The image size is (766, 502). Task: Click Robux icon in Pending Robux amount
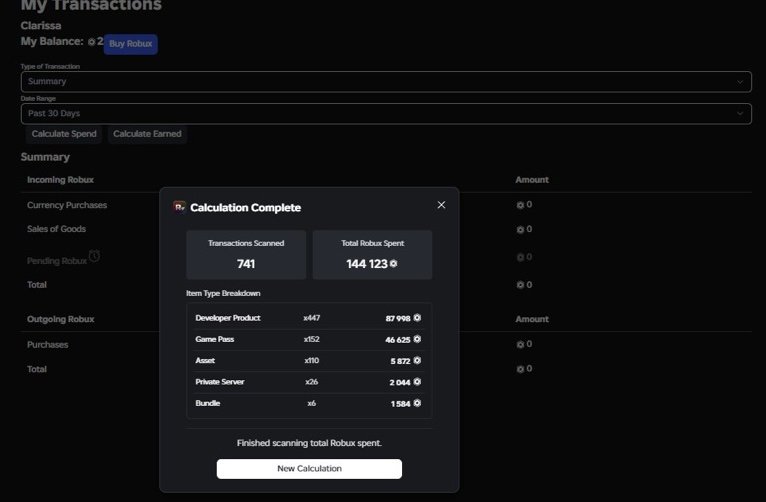pos(520,257)
